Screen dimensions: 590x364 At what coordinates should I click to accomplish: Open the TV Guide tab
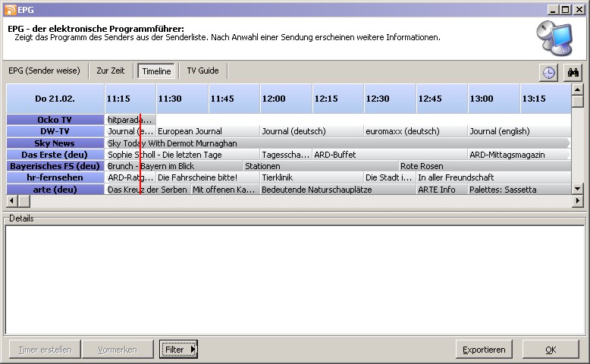coord(202,71)
